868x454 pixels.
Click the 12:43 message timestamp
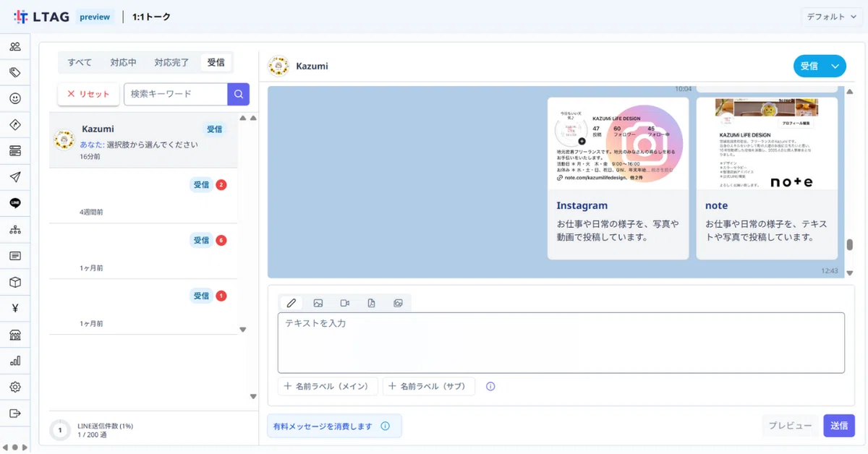pos(829,271)
